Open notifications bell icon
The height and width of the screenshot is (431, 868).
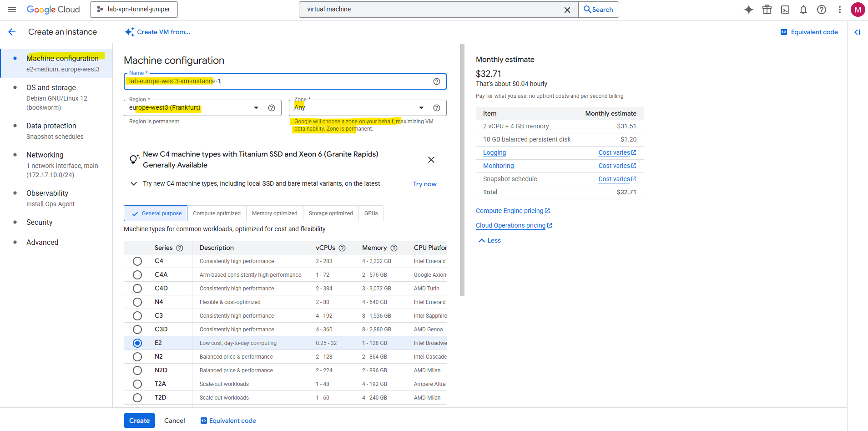tap(803, 10)
